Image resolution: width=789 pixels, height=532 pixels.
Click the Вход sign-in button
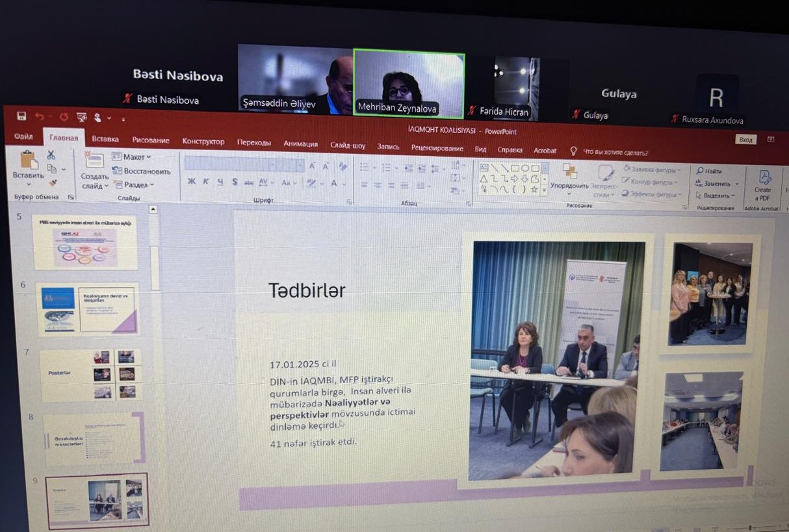pos(745,140)
